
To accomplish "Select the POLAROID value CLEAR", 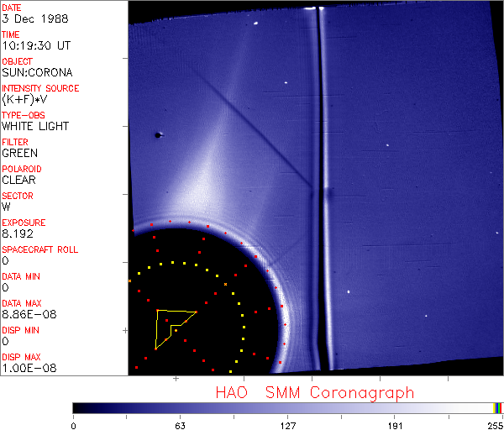I will 18,180.
